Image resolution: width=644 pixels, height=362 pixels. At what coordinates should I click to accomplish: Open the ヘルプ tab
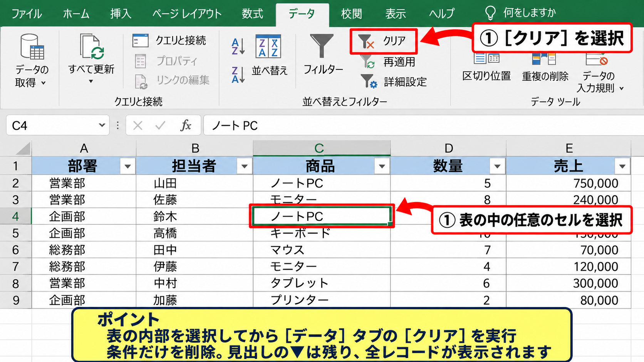(442, 14)
